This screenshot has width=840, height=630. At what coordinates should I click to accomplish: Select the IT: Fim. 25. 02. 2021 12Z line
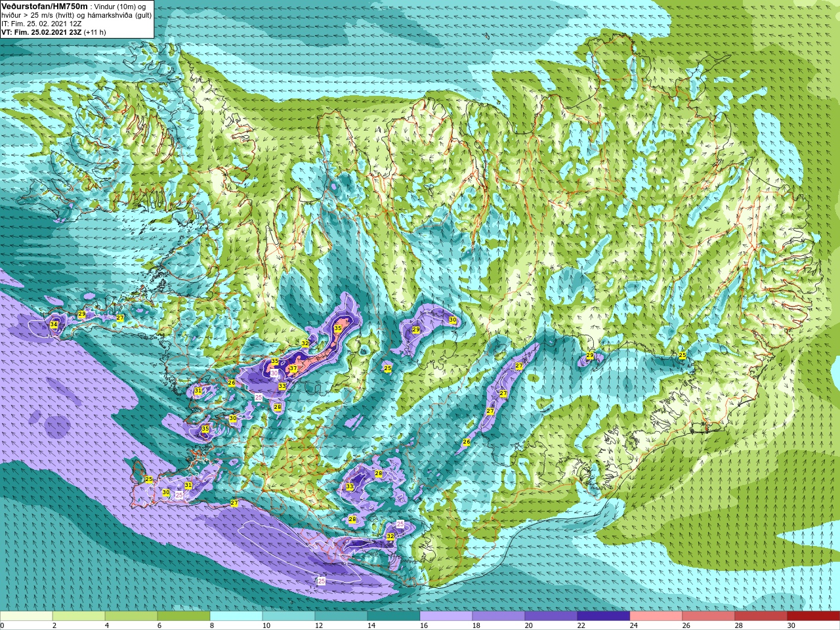point(41,24)
